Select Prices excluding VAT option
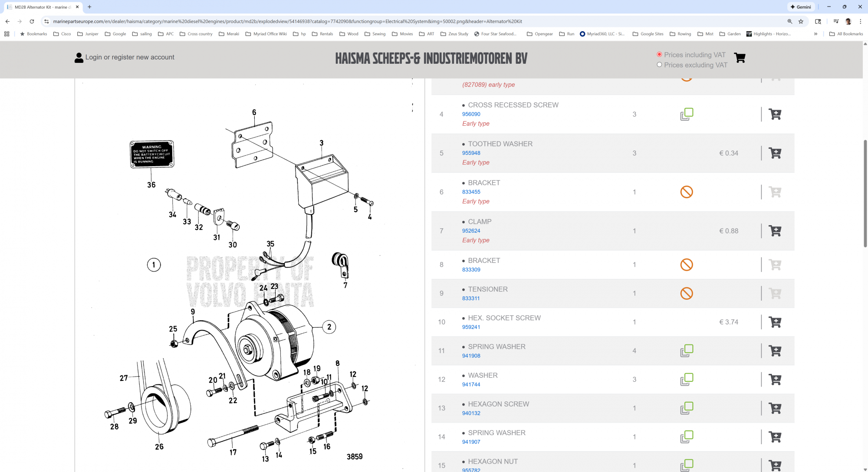Image resolution: width=868 pixels, height=472 pixels. click(659, 65)
